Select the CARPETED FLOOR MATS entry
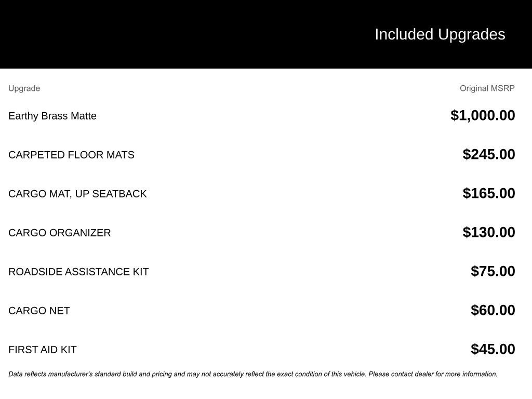The height and width of the screenshot is (399, 532). coord(71,155)
